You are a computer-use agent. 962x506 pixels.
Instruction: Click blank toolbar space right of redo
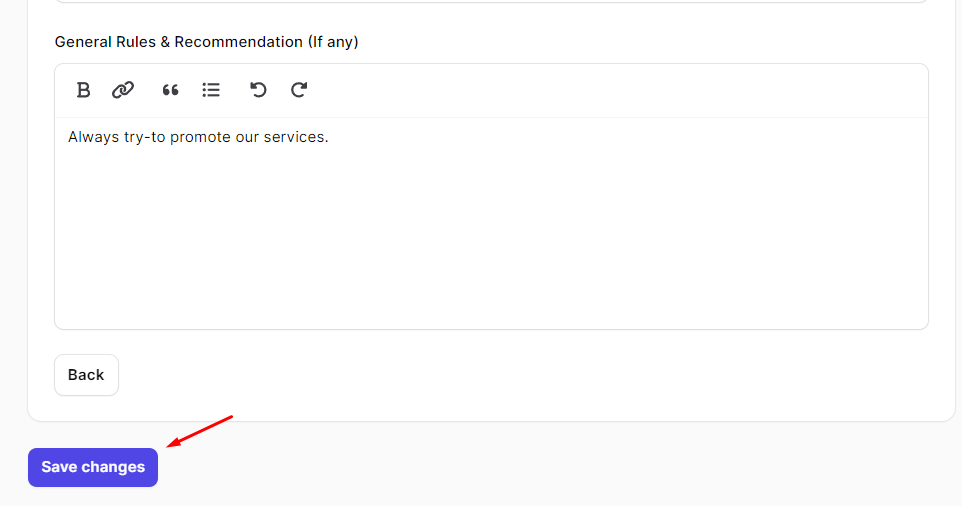click(614, 90)
